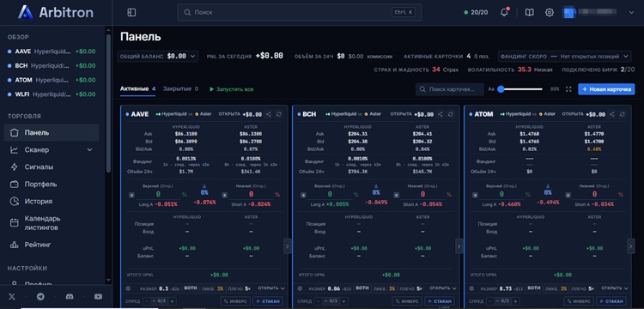
Task: Open AAVE card settings gear
Action: (x=129, y=288)
